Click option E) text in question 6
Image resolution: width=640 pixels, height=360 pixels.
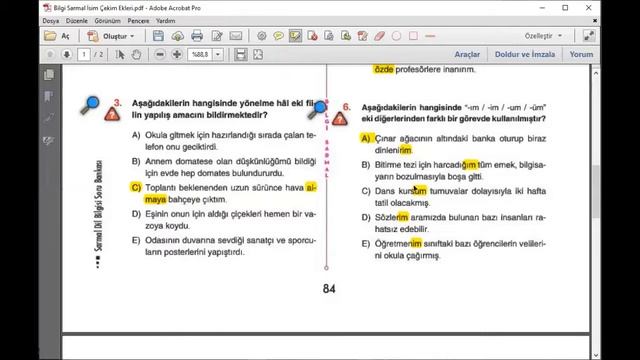460,249
